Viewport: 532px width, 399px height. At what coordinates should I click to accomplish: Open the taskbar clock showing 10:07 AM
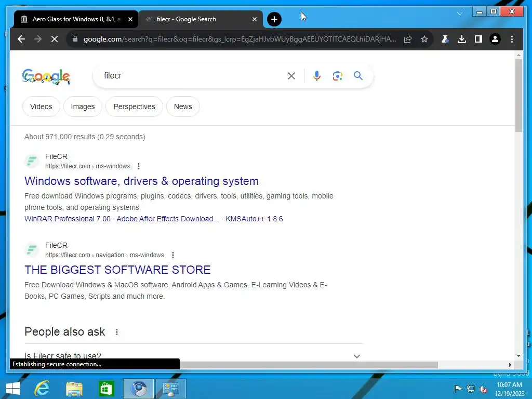click(x=509, y=389)
